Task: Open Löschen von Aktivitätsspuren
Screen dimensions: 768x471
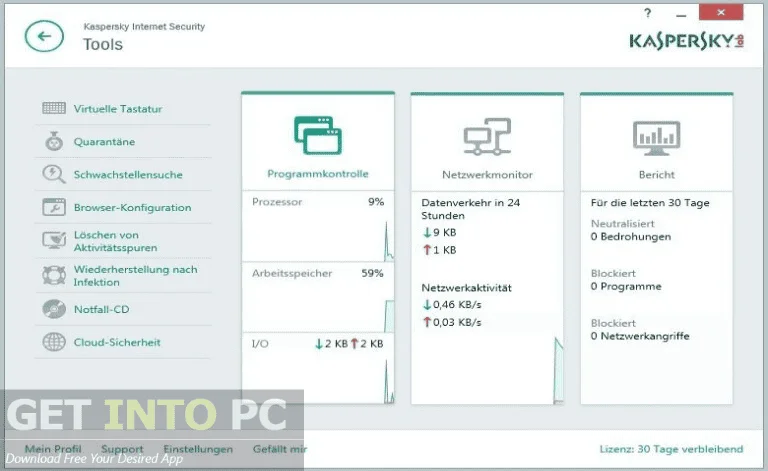Action: click(x=116, y=241)
